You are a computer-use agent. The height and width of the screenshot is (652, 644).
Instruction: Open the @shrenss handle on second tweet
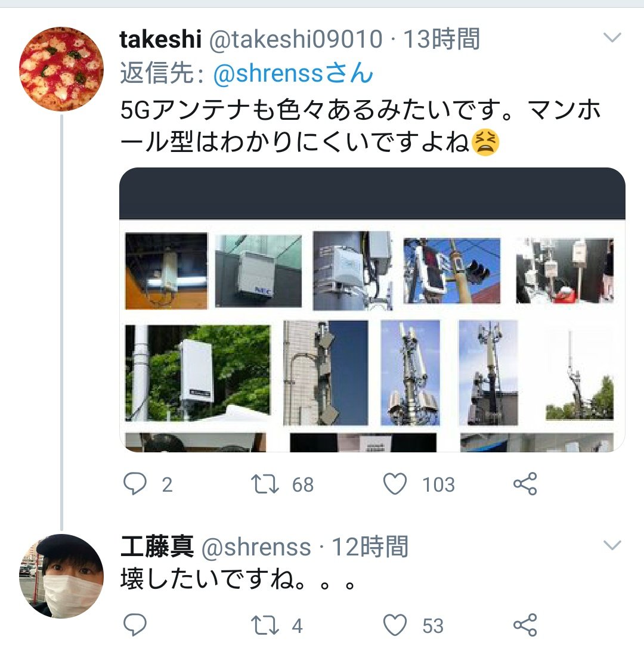click(256, 547)
